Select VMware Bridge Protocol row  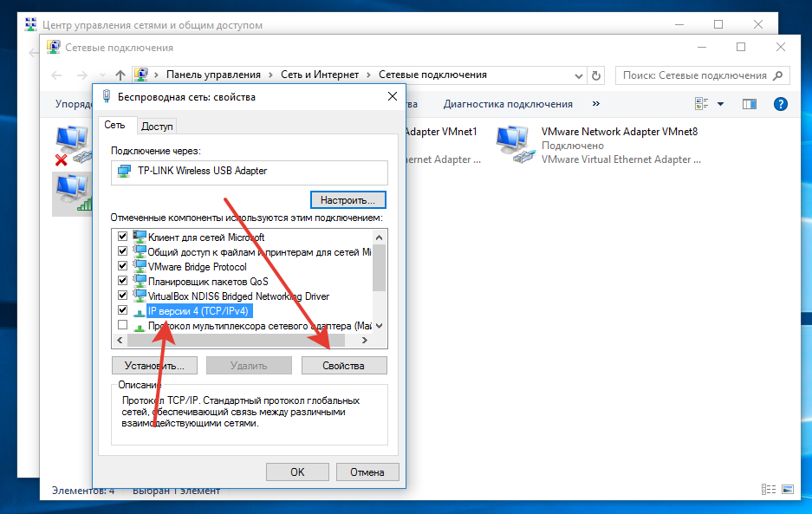pyautogui.click(x=198, y=267)
